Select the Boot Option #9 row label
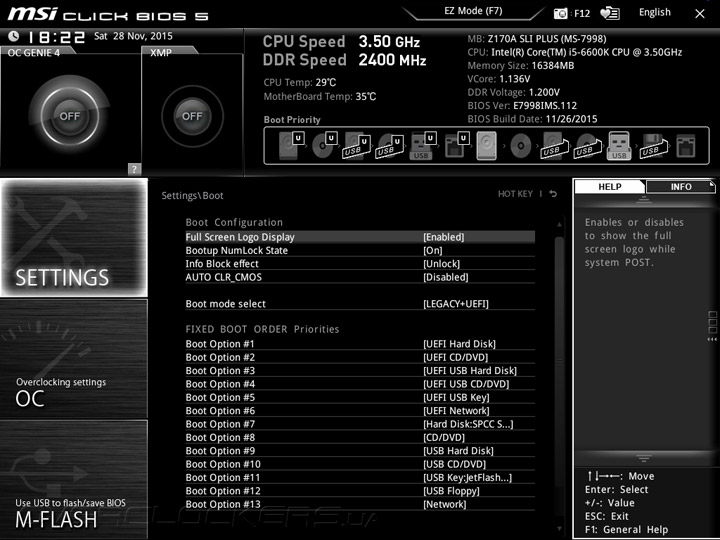Image resolution: width=720 pixels, height=540 pixels. 220,450
